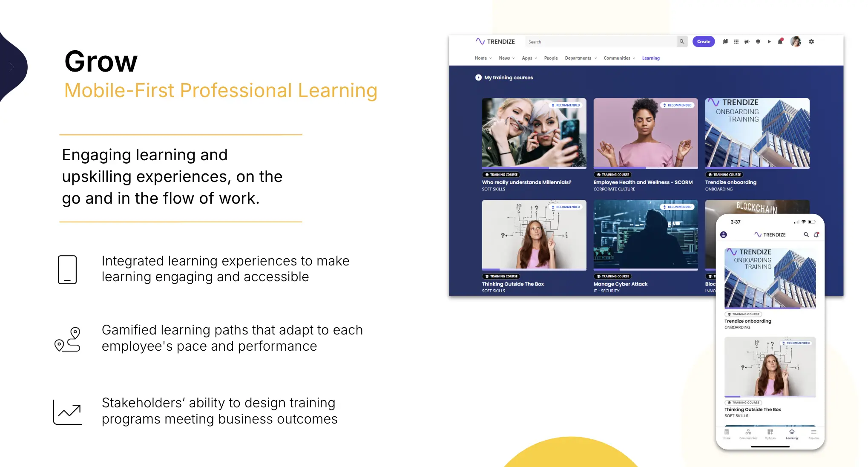Tap the Explore tab in the phone bottom bar
Image resolution: width=868 pixels, height=467 pixels.
tap(814, 434)
